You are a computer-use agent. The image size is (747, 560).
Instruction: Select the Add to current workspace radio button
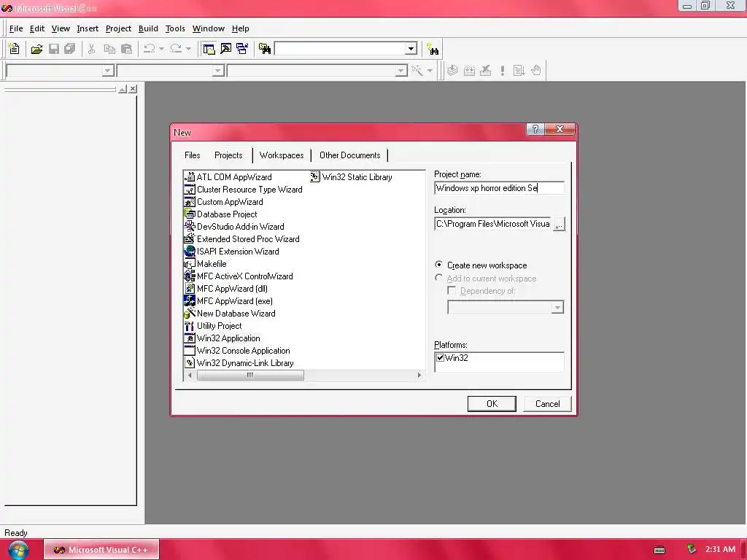(438, 278)
